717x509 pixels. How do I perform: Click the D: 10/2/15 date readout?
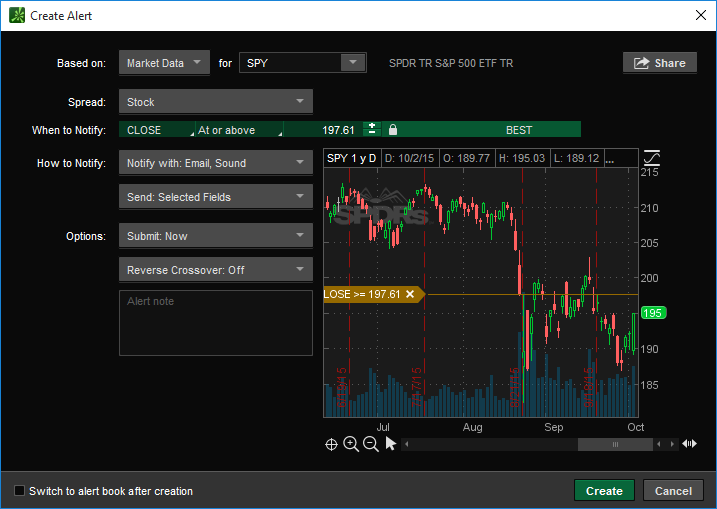(x=409, y=158)
